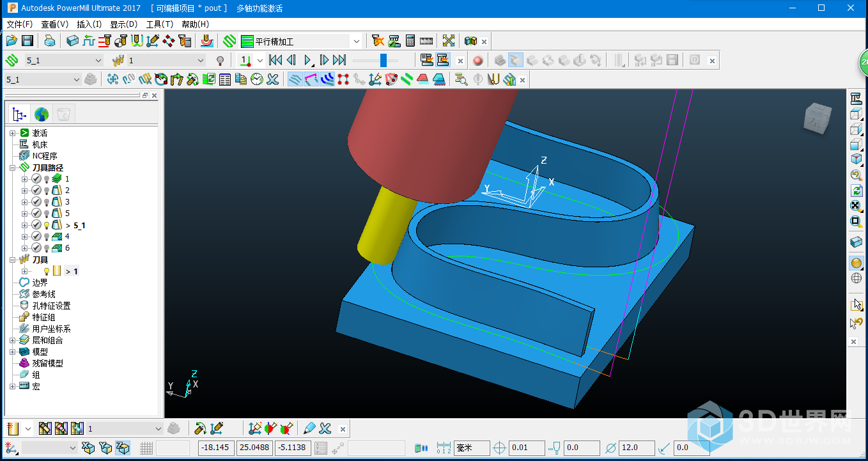Screen dimensions: 868x461
Task: Play the toolpath simulation
Action: click(308, 60)
